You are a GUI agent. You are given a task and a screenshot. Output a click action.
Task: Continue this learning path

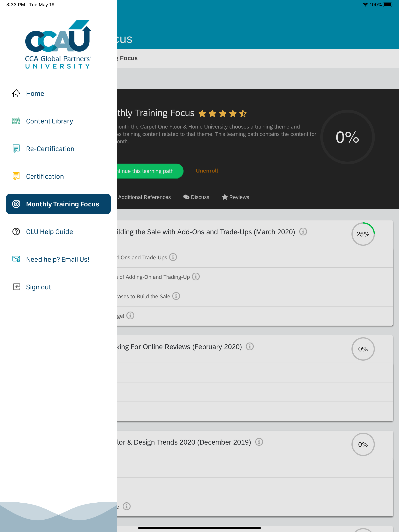click(x=150, y=171)
